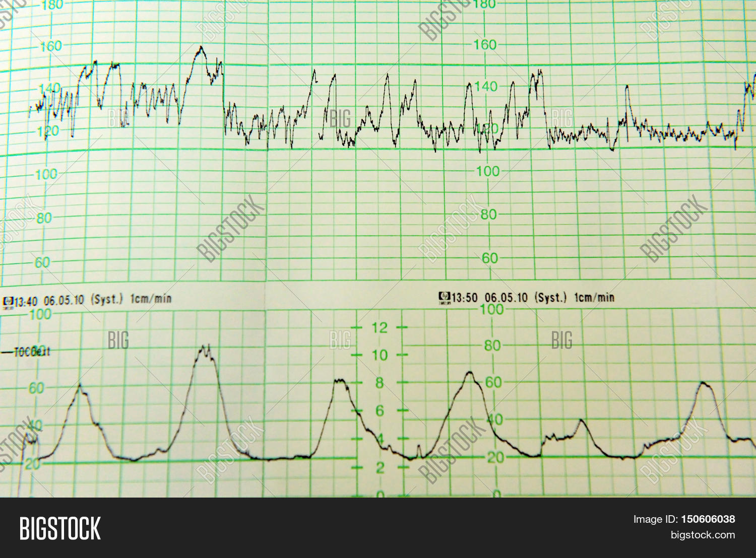Viewport: 756px width, 558px height.
Task: Click 100 on the right heart-rate scale
Action: pyautogui.click(x=487, y=171)
